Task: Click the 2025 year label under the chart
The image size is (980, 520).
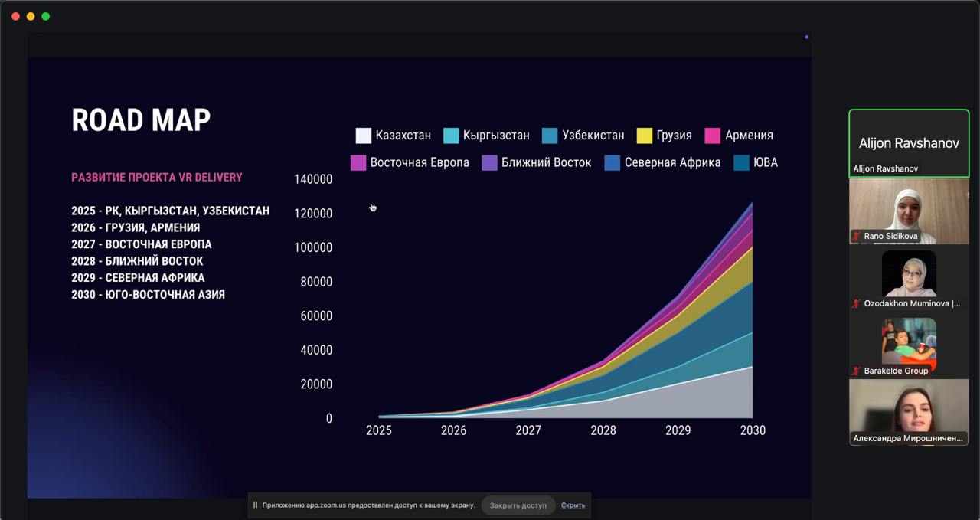Action: 379,430
